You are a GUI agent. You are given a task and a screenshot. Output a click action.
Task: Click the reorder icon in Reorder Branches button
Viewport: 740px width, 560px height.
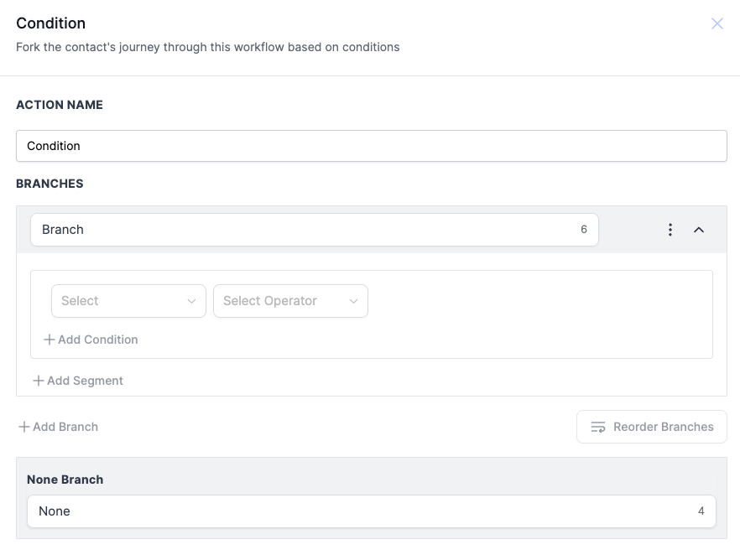(598, 427)
